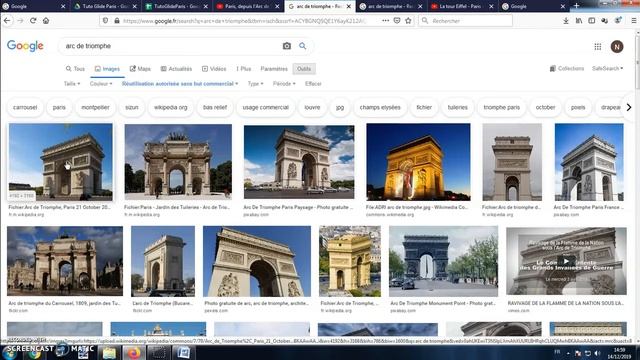Bookmark this page with the star icon
640x360 pixels.
point(408,20)
